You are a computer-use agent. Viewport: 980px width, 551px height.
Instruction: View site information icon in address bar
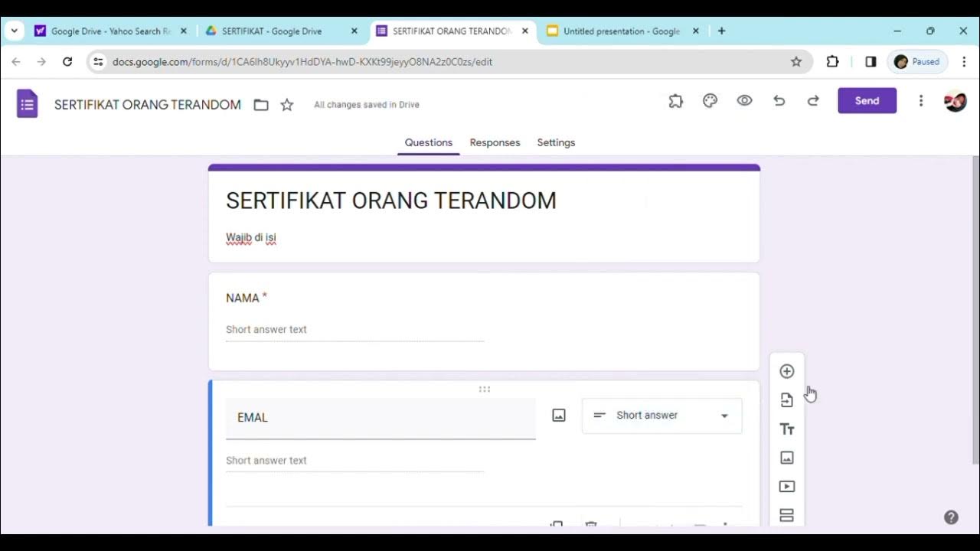98,62
